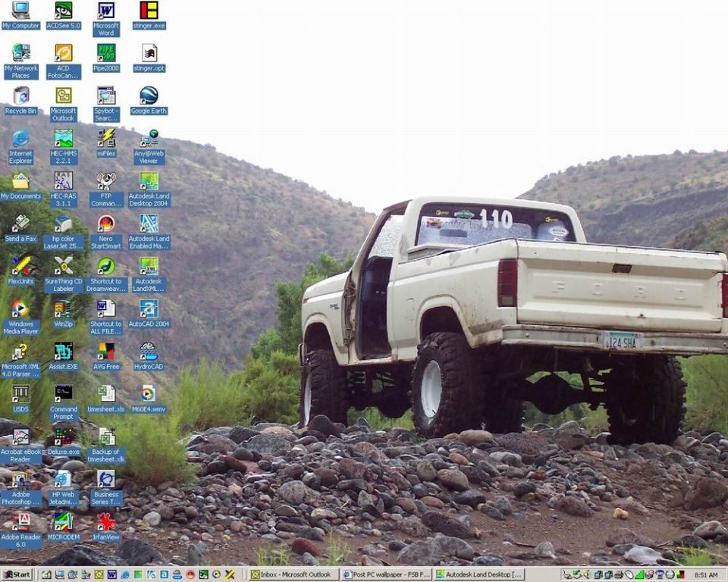Launch Google Earth from the desktop
This screenshot has height=582, width=728.
tap(149, 101)
